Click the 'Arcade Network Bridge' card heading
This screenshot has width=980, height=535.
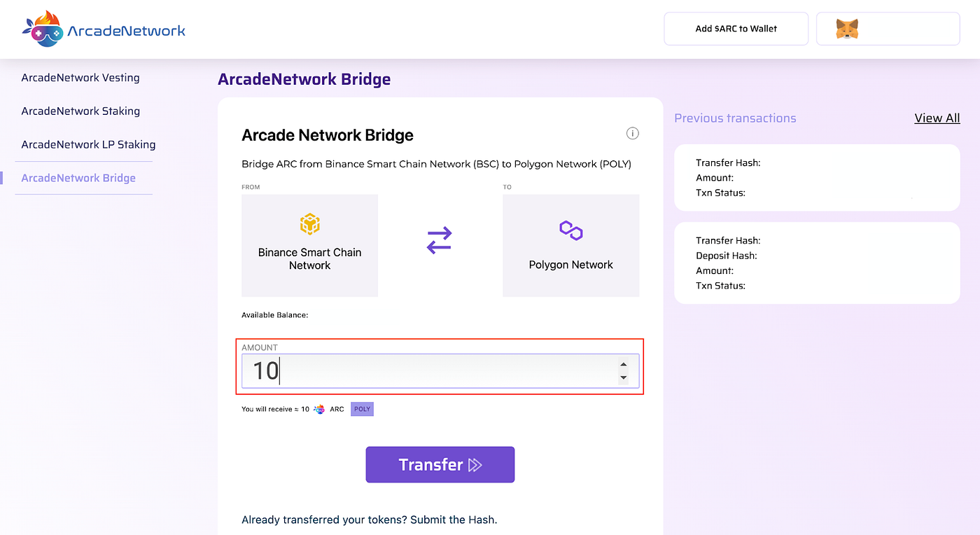[328, 135]
